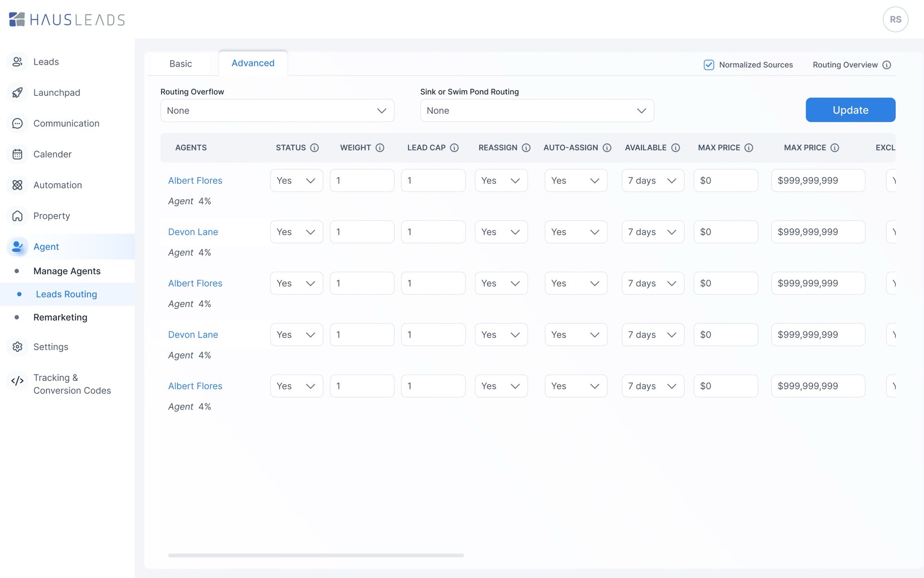Open the first Albert Flores agent link
The width and height of the screenshot is (924, 578).
[195, 180]
